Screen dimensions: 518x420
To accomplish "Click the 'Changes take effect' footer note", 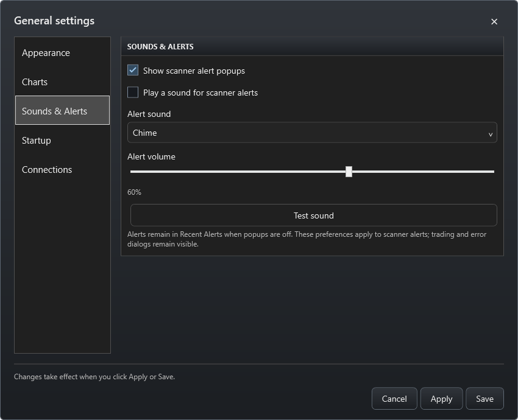I will (x=94, y=376).
